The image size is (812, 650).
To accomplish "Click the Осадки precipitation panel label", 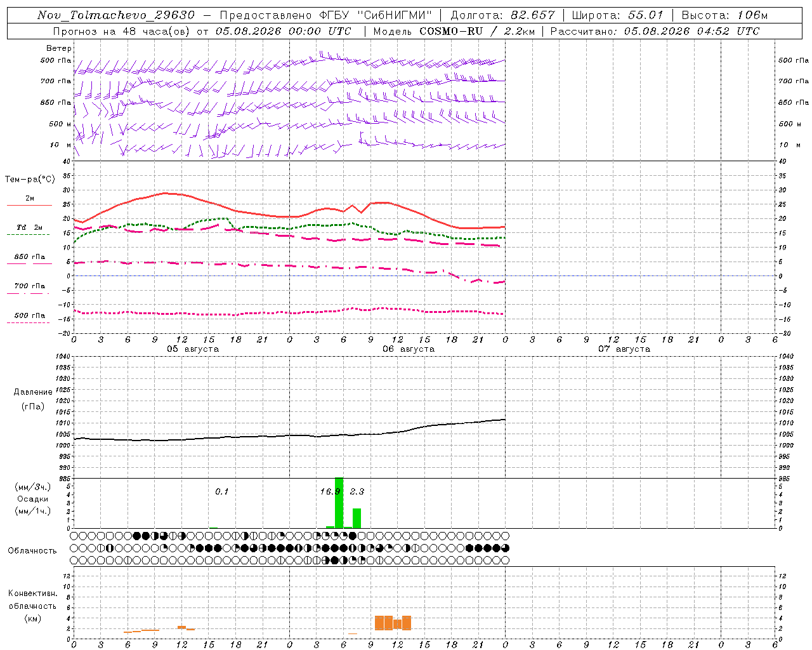I will (x=33, y=499).
